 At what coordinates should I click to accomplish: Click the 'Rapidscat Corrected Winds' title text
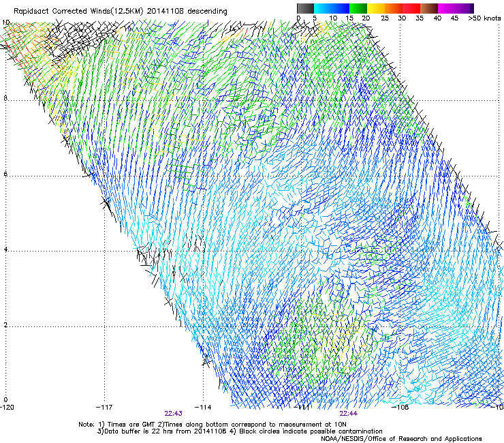click(x=62, y=12)
